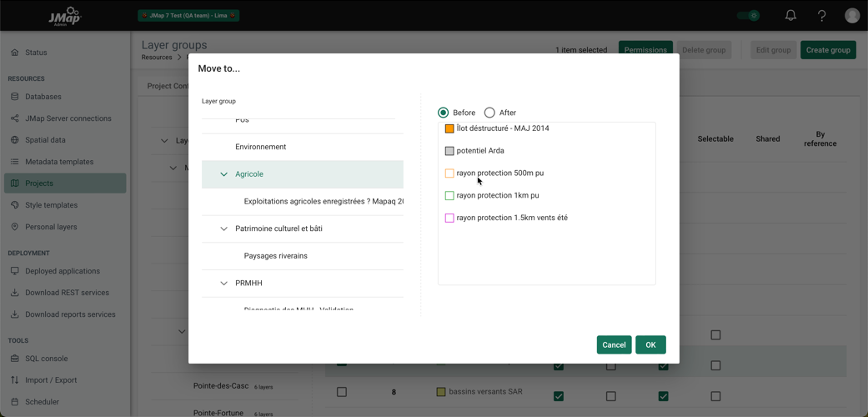Click the notifications bell icon
This screenshot has width=868, height=417.
pos(790,15)
